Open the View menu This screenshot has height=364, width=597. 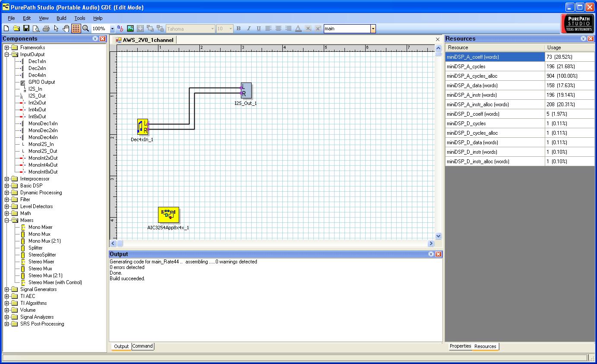44,18
